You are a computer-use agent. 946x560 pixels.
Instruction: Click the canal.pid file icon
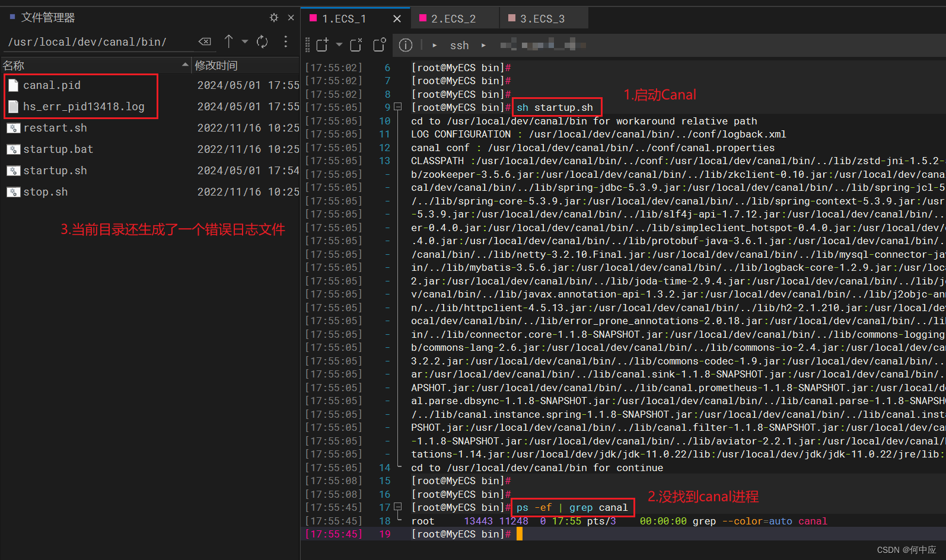[13, 85]
